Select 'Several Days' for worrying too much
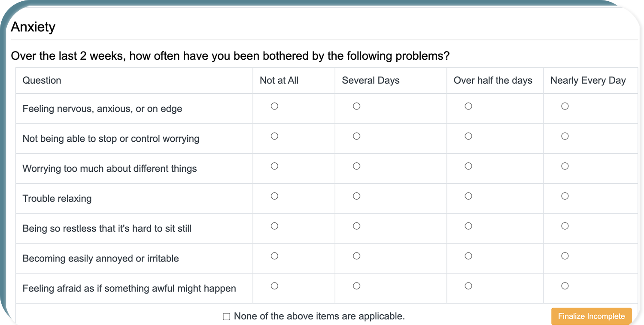The image size is (644, 325). pyautogui.click(x=356, y=166)
